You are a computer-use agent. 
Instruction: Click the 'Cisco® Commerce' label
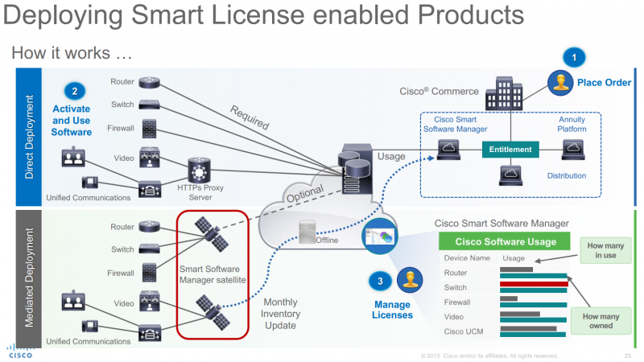[x=439, y=91]
